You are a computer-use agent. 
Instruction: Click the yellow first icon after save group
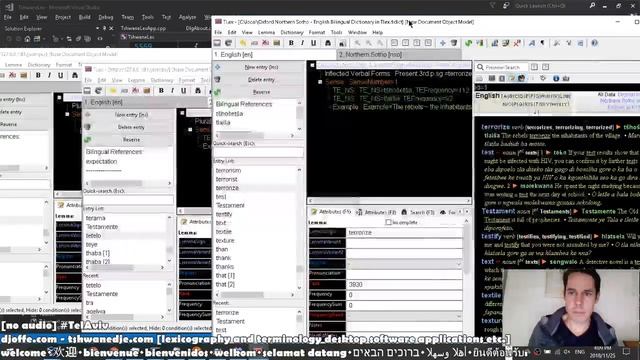(243, 43)
